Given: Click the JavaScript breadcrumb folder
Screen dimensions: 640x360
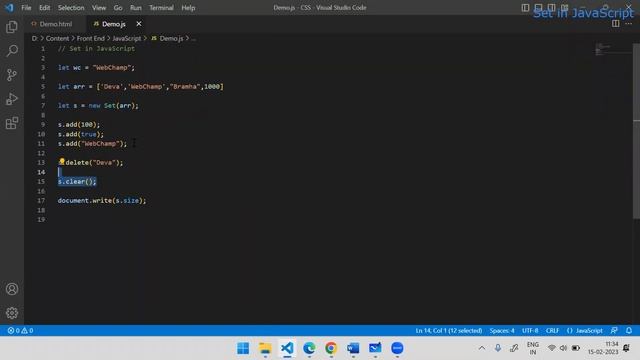Looking at the screenshot, I should (127, 38).
